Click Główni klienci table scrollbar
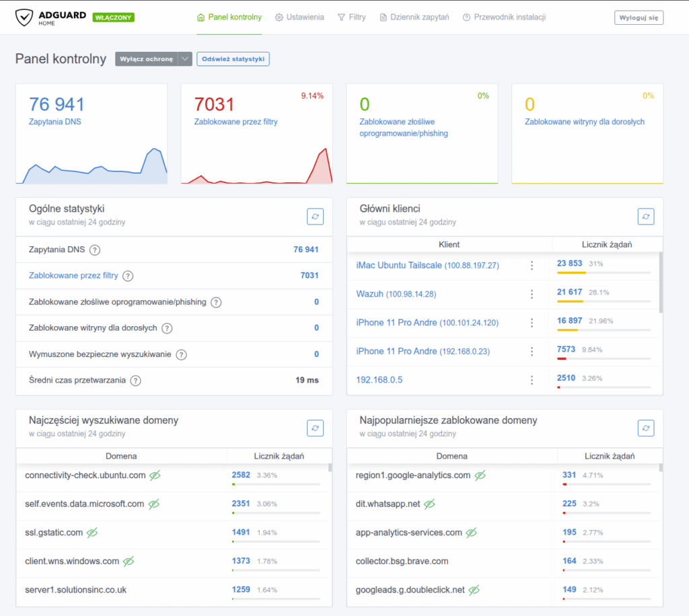Image resolution: width=689 pixels, height=616 pixels. pyautogui.click(x=661, y=282)
